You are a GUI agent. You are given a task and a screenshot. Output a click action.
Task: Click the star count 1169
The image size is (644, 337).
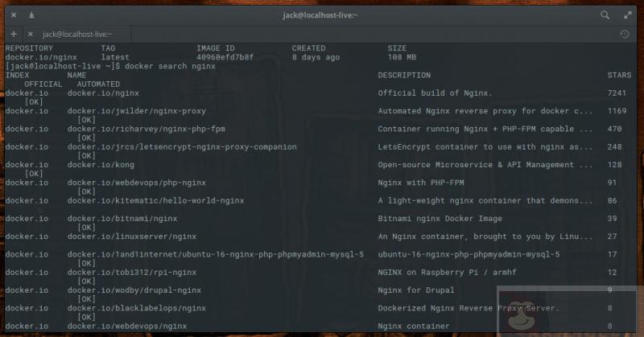(x=617, y=111)
